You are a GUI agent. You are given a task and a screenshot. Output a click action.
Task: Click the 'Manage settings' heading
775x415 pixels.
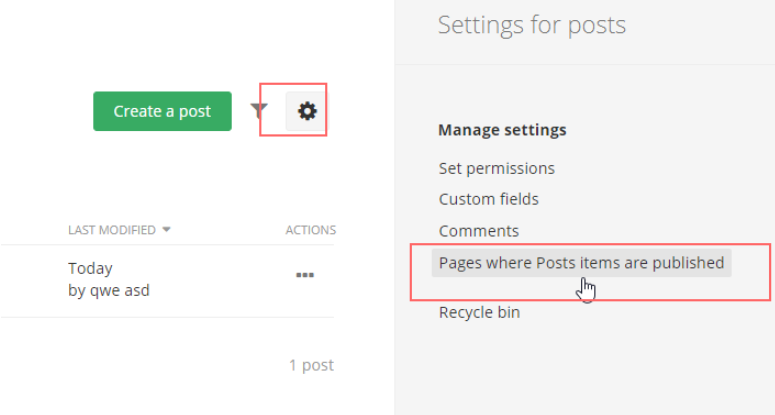point(502,130)
